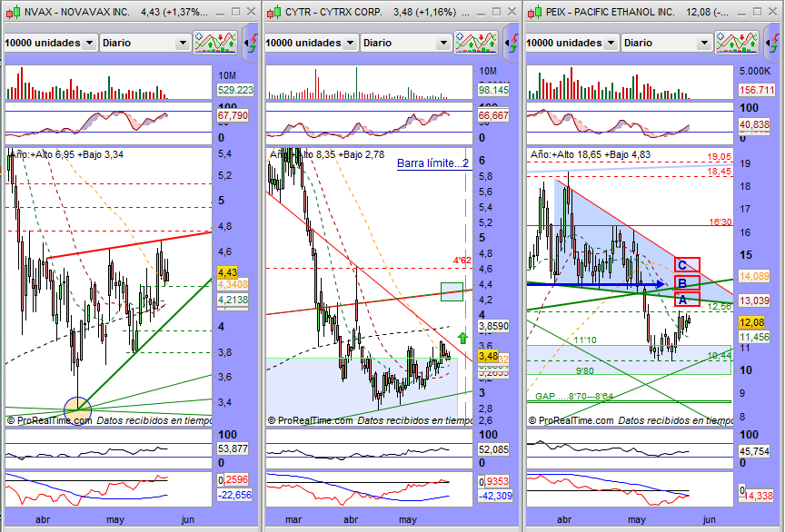
Task: Click NVAX MACD value -22,656
Action: pos(234,495)
